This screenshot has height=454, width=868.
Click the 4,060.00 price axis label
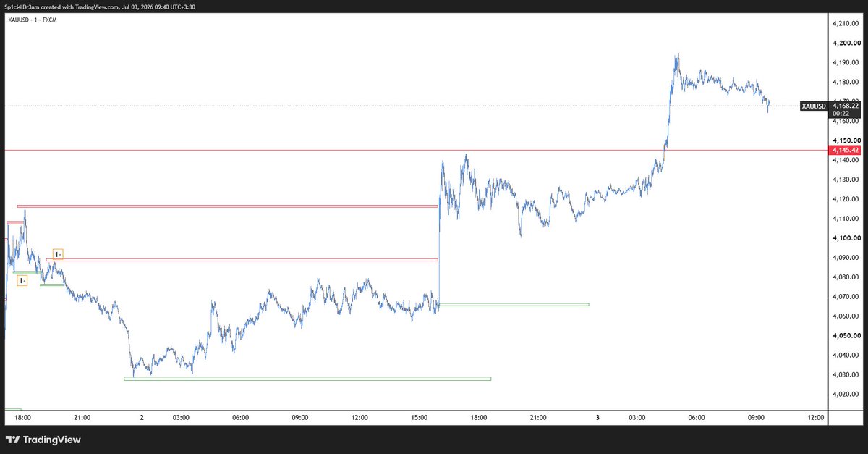point(846,316)
